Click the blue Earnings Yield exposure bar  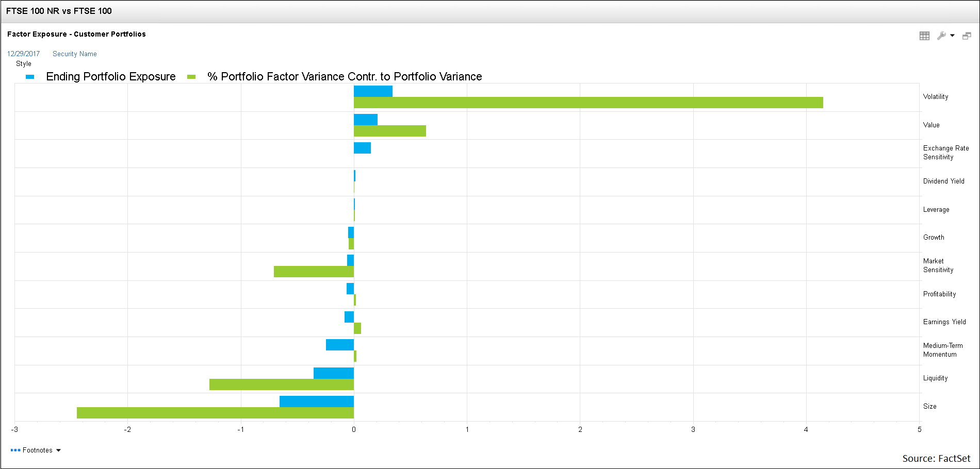click(349, 317)
